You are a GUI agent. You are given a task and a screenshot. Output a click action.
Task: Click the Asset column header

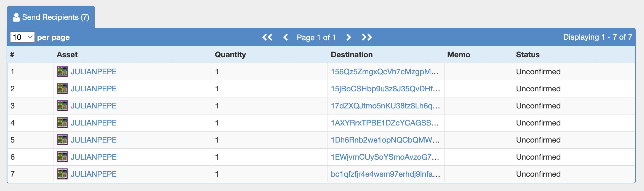coord(67,54)
